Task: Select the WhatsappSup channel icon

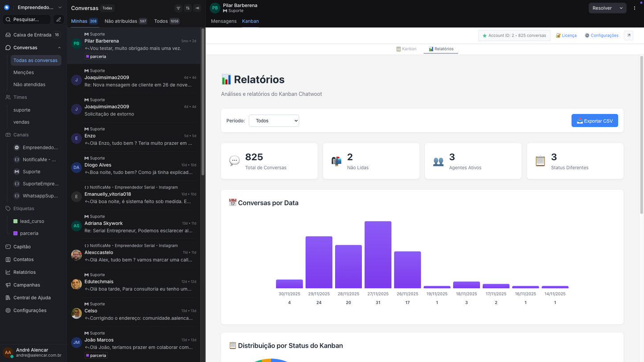Action: point(16,195)
